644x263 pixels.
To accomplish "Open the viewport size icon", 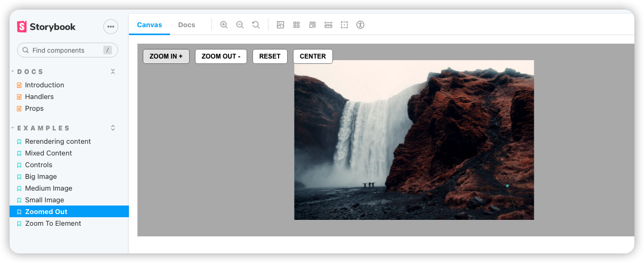I will [313, 25].
